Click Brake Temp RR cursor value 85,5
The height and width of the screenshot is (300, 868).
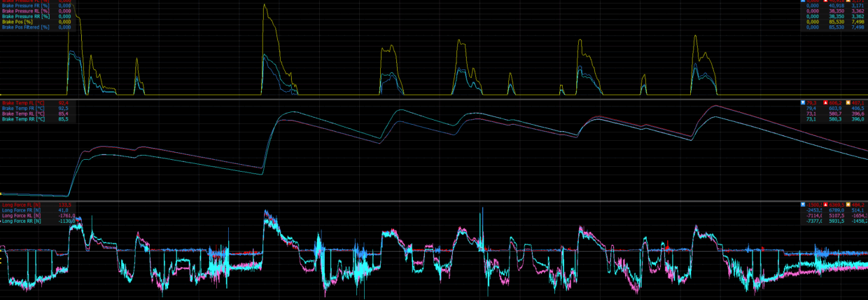63,120
